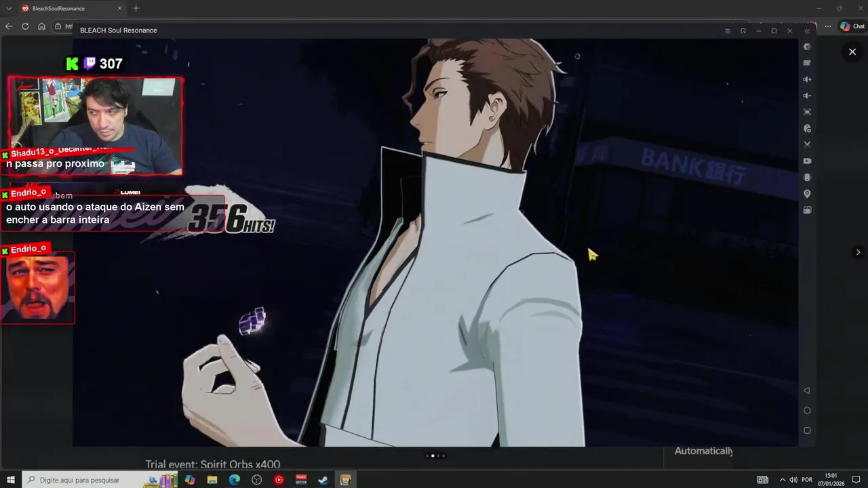Go to browser home page
The width and height of the screenshot is (868, 488).
(x=41, y=26)
